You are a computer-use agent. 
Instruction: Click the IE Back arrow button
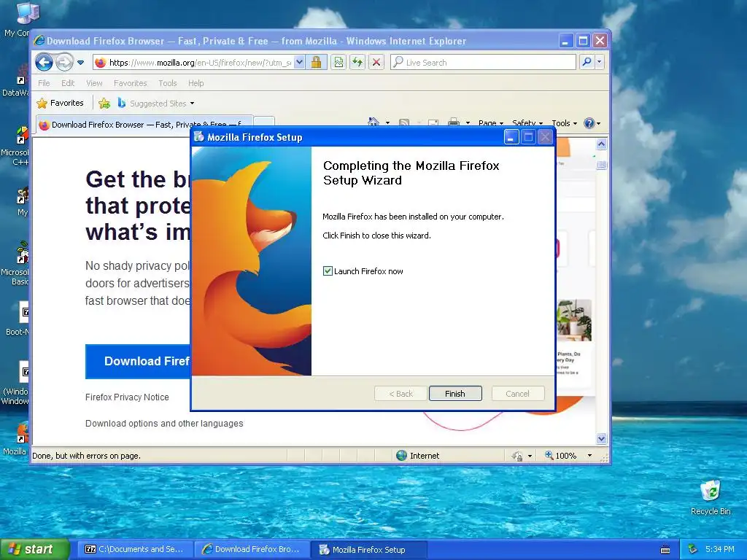click(44, 62)
